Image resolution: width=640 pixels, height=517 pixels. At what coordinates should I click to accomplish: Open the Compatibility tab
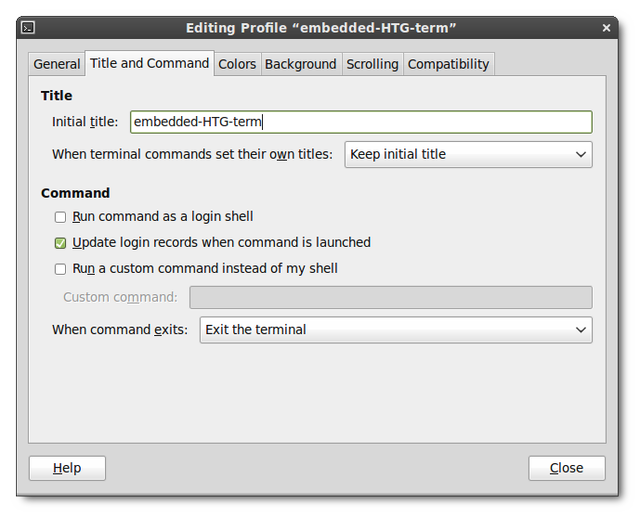click(x=449, y=64)
